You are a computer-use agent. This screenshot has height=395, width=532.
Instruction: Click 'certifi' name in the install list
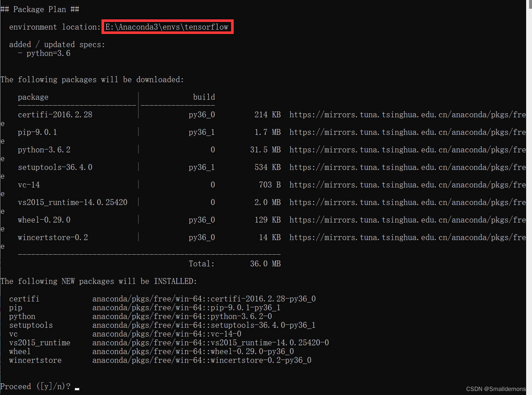point(24,299)
